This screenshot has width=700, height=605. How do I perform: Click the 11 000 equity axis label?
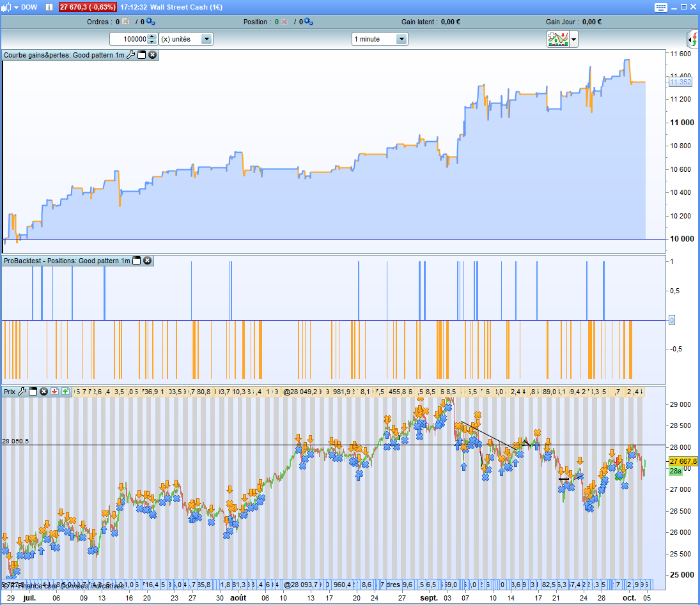click(681, 123)
